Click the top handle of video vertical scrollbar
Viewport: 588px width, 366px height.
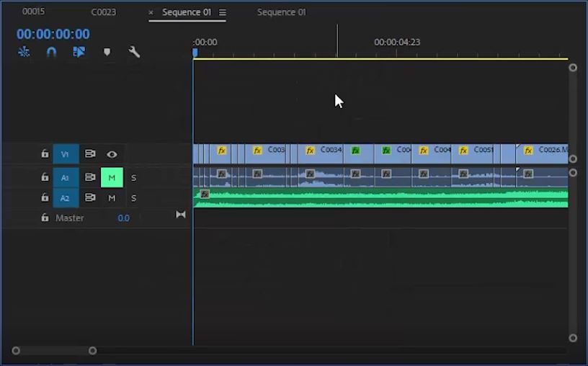pos(573,68)
